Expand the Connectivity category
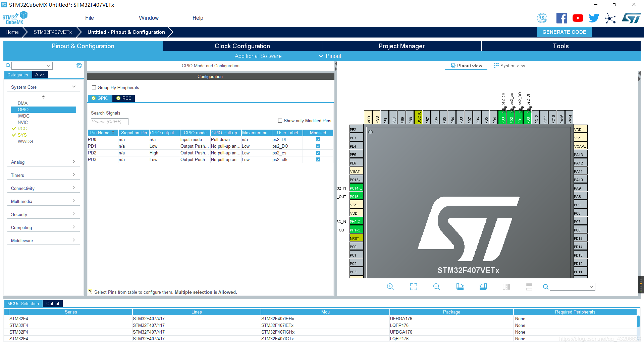Viewport: 644px width, 345px height. tap(43, 188)
